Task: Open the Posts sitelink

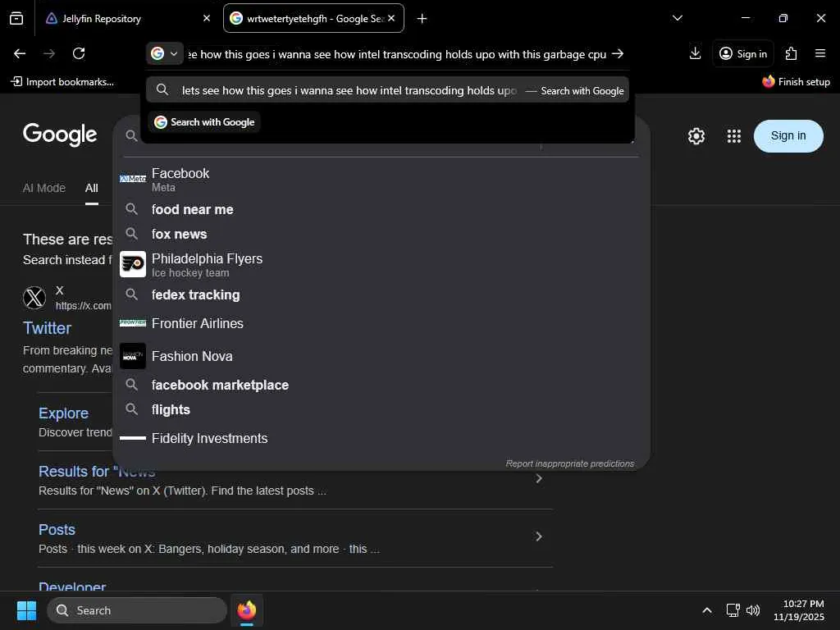Action: tap(57, 529)
